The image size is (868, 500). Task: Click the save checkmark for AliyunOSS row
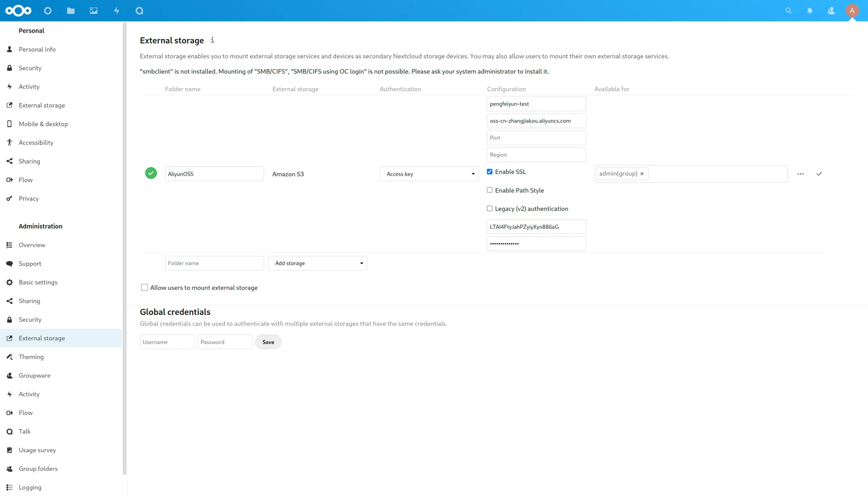point(819,174)
